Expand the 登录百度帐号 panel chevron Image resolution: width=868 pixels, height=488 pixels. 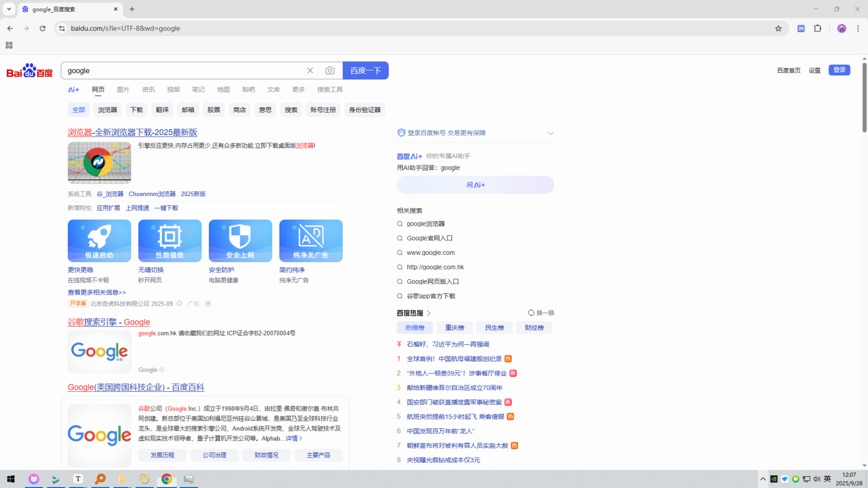click(550, 133)
